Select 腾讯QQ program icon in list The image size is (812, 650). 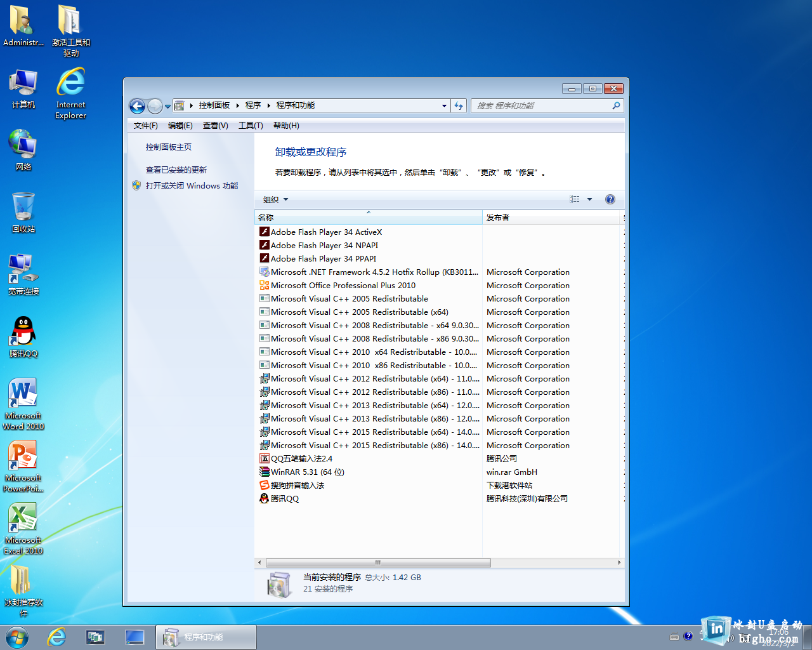tap(265, 498)
